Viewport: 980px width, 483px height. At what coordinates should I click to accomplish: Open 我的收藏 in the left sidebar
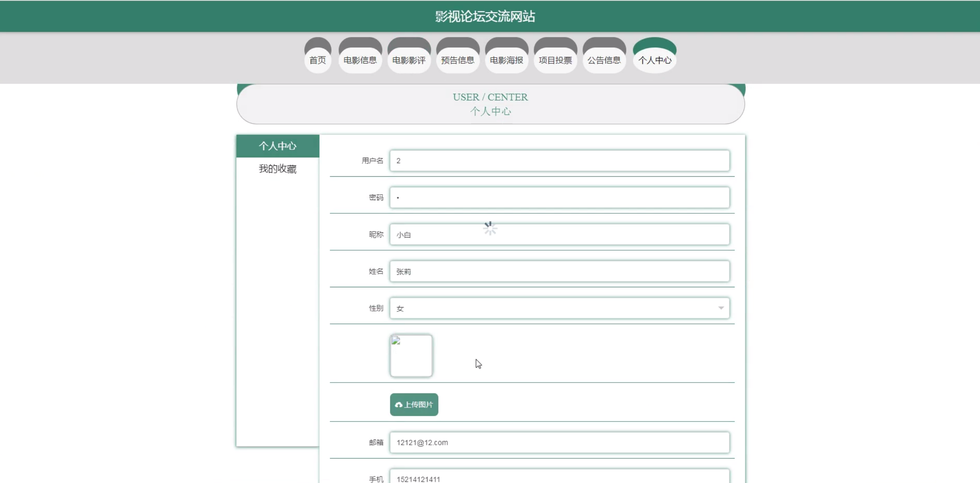(x=278, y=169)
